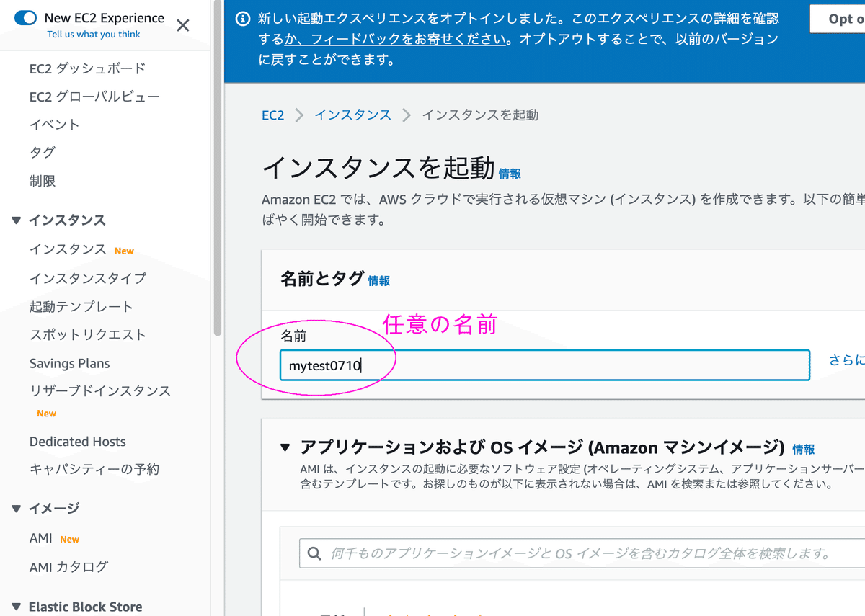Viewport: 865px width, 616px height.
Task: Open EC2 ダッシュボード in the sidebar
Action: pos(87,68)
